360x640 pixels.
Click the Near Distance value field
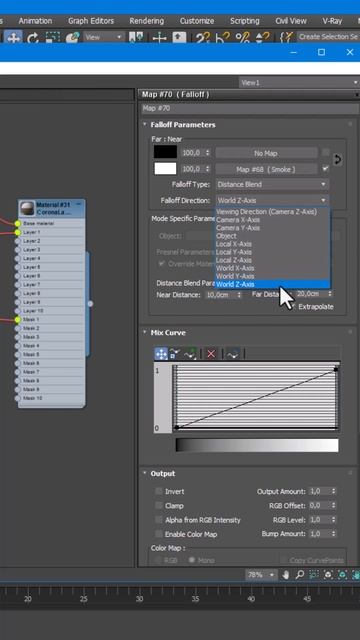click(x=221, y=295)
